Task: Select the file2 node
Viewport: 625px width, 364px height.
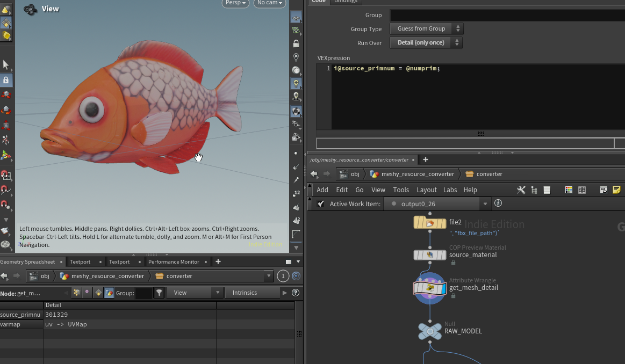Action: coord(430,223)
